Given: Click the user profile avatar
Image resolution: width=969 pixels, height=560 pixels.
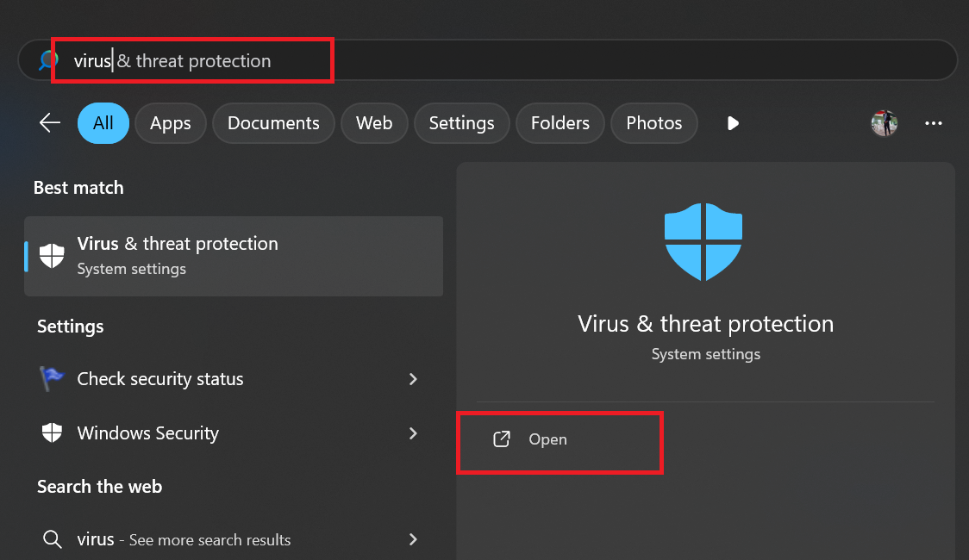Looking at the screenshot, I should click(884, 123).
